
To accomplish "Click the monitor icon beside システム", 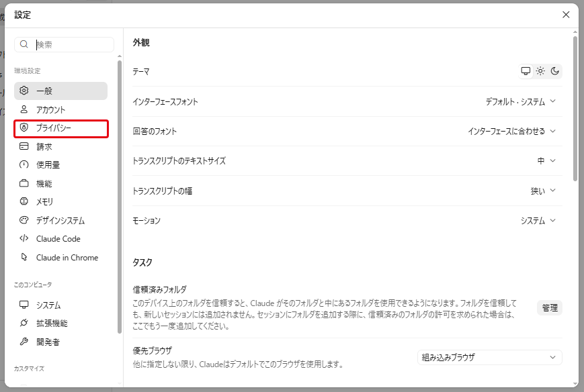I will click(x=24, y=305).
